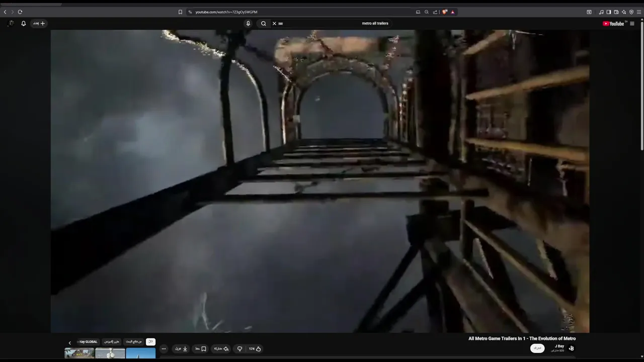Image resolution: width=644 pixels, height=362 pixels.
Task: Open the third blue suggested video thumbnail
Action: click(x=141, y=353)
